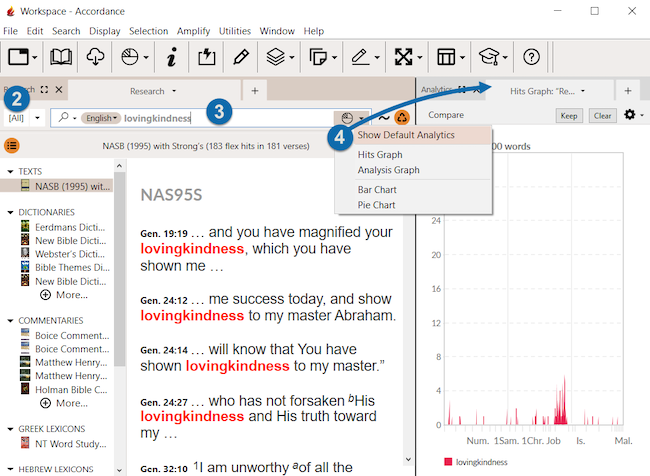The height and width of the screenshot is (476, 650).
Task: Click the lovingkindness search input field
Action: point(230,118)
